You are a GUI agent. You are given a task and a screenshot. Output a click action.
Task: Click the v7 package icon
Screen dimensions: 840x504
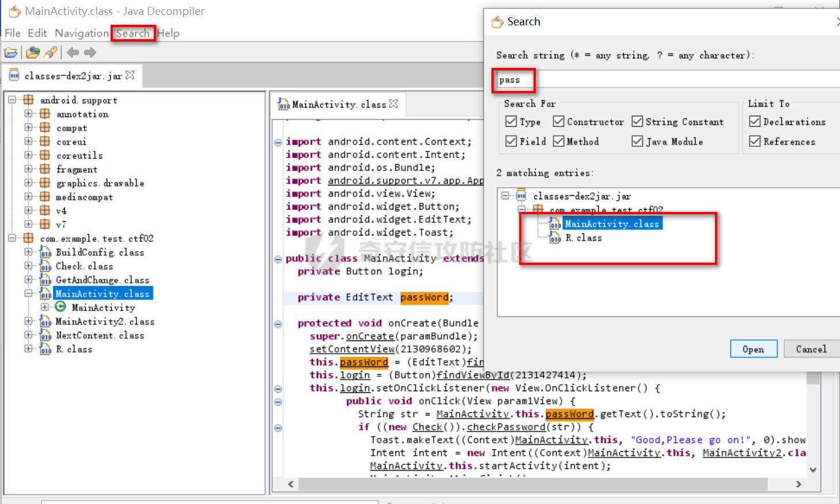[45, 224]
